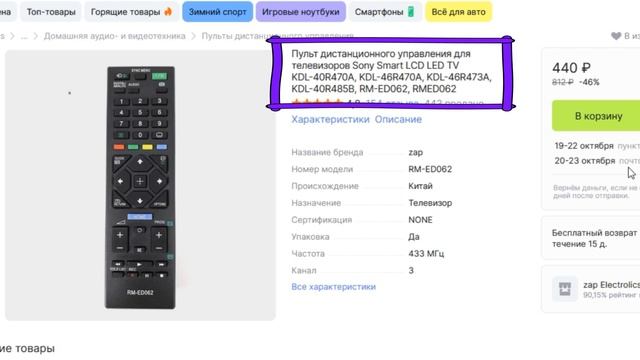Click the 90,15% рейтинг seller text
Viewport: 640px width, 360px height.
[x=611, y=295]
